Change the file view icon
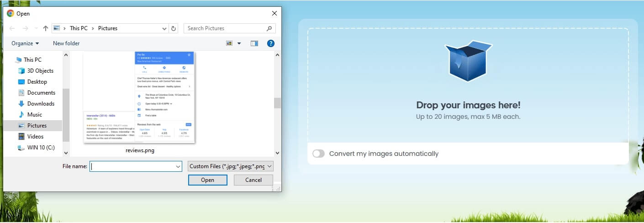Viewport: 644px width, 223px height. point(230,43)
